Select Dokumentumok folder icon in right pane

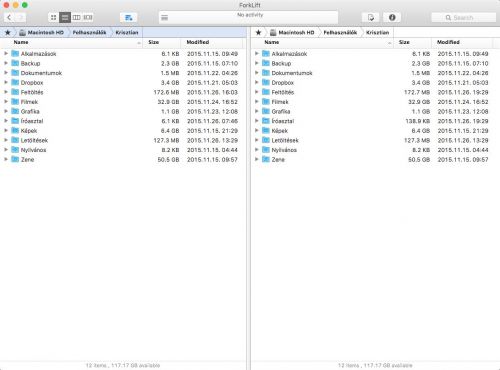[266, 73]
